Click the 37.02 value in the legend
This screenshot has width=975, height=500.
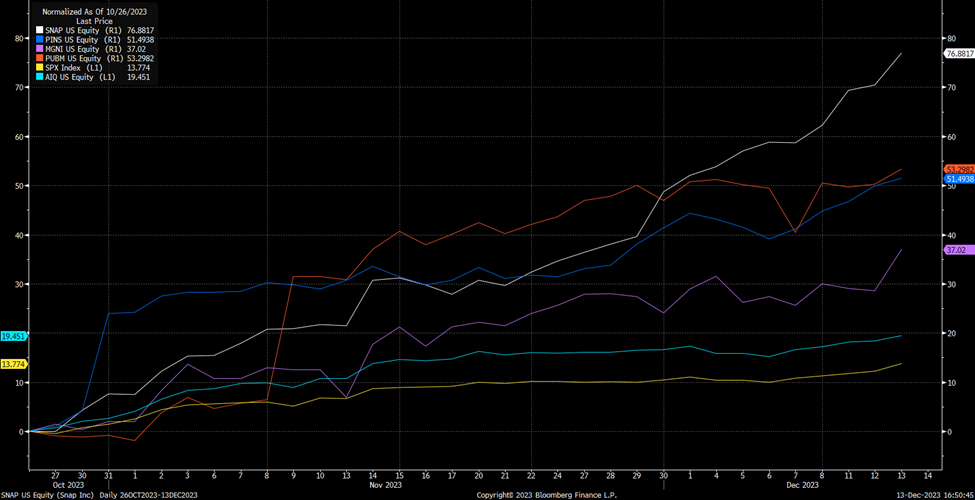137,49
